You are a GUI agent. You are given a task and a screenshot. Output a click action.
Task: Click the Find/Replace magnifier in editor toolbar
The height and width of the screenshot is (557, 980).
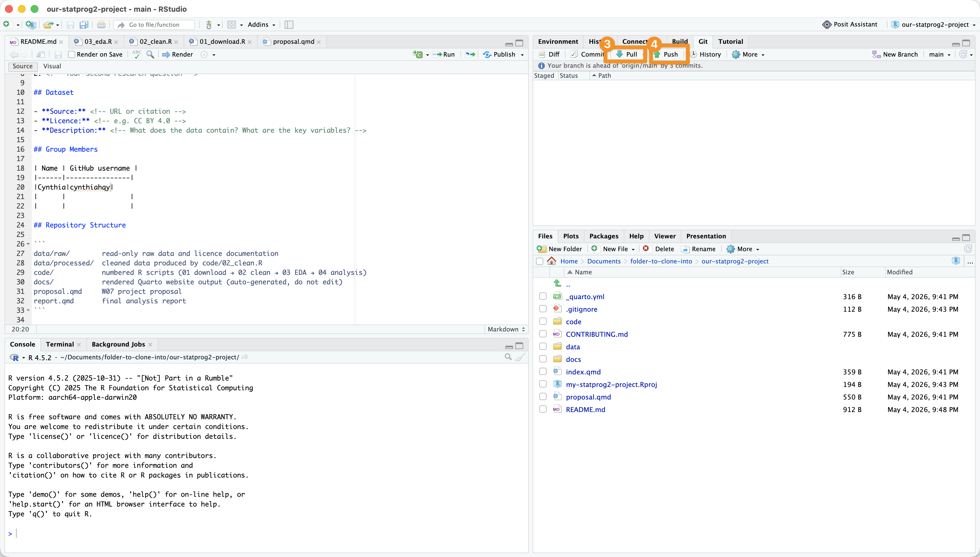click(x=151, y=54)
